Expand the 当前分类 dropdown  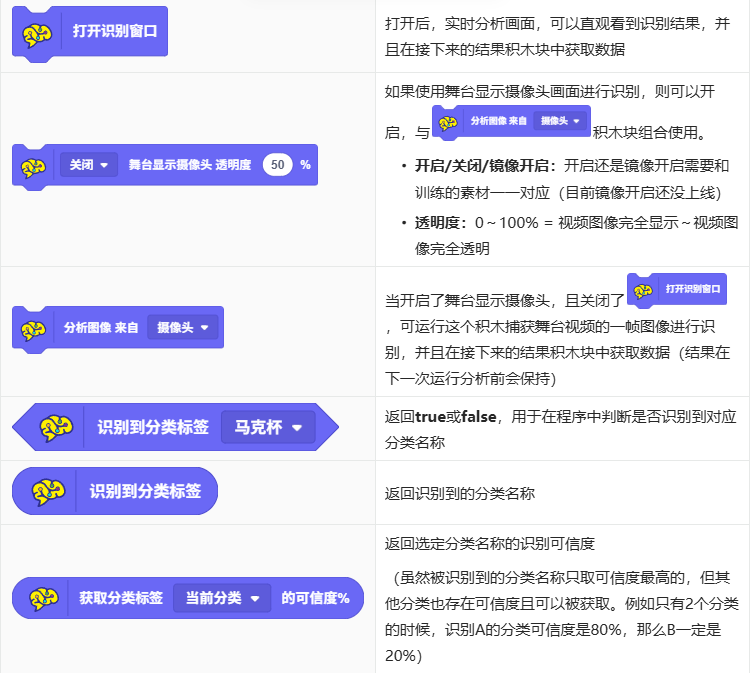tap(222, 598)
